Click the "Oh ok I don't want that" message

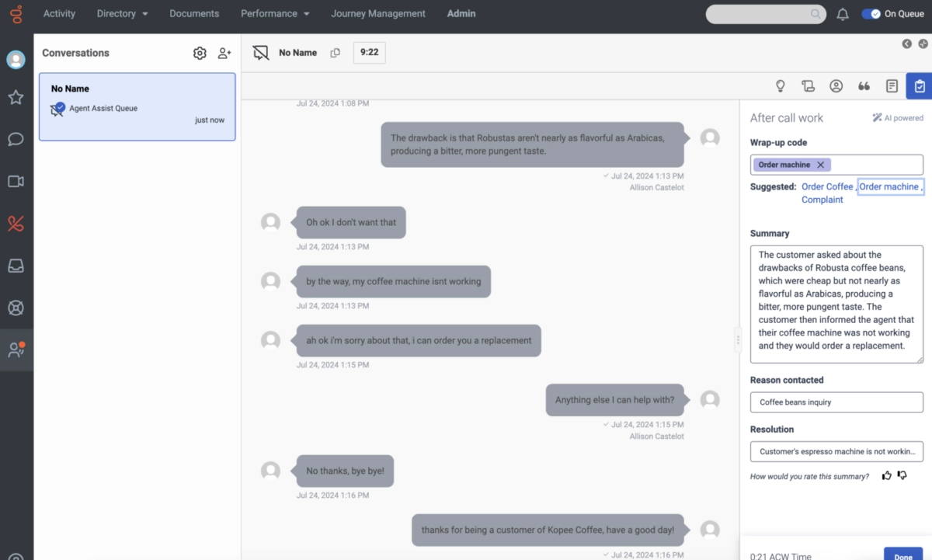click(351, 222)
